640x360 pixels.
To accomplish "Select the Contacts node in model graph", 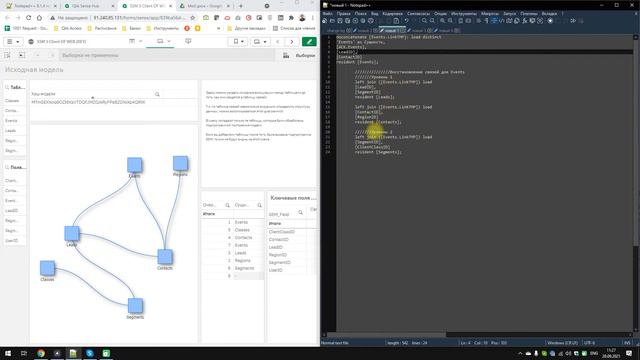I will 165,257.
